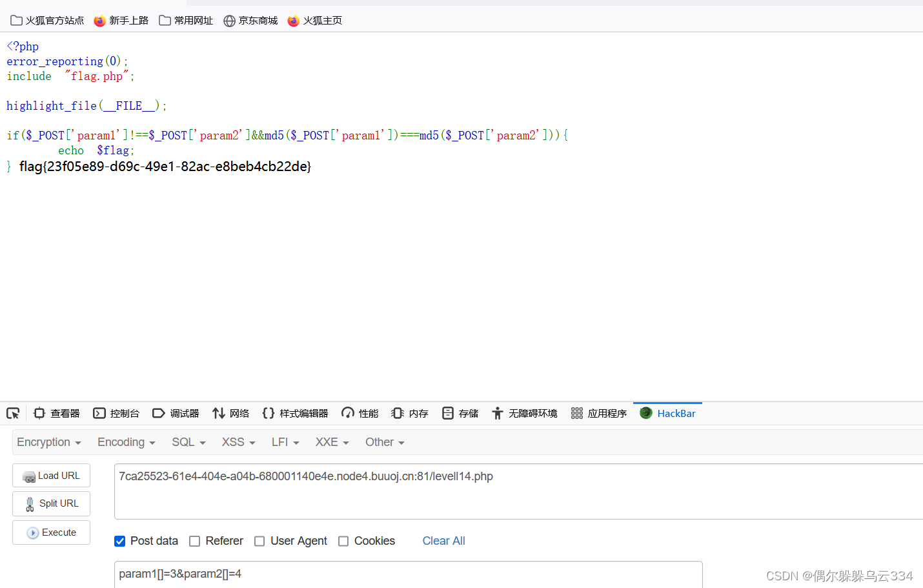Image resolution: width=923 pixels, height=588 pixels.
Task: Open the 火狐主页 bookmark
Action: point(315,21)
